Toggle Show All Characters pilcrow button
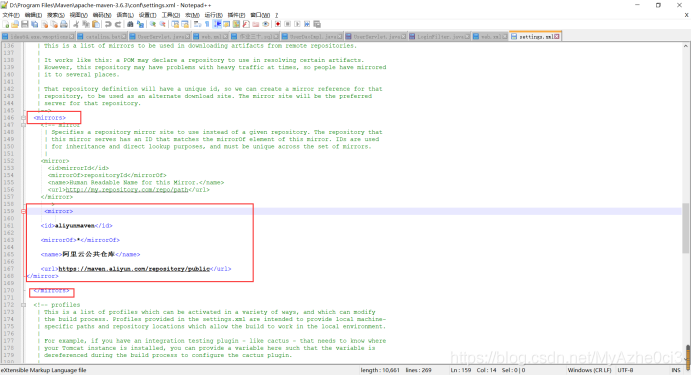Screen dimensions: 692x376 pyautogui.click(x=207, y=24)
